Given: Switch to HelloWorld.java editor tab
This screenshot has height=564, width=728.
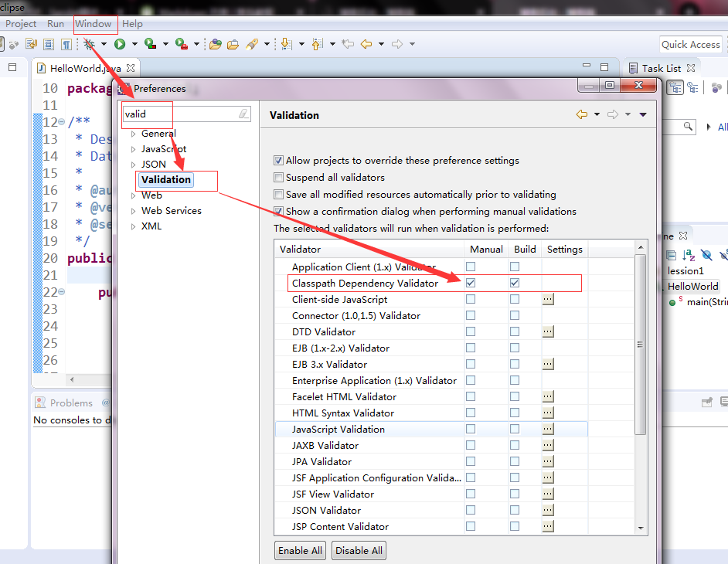Looking at the screenshot, I should pos(86,68).
